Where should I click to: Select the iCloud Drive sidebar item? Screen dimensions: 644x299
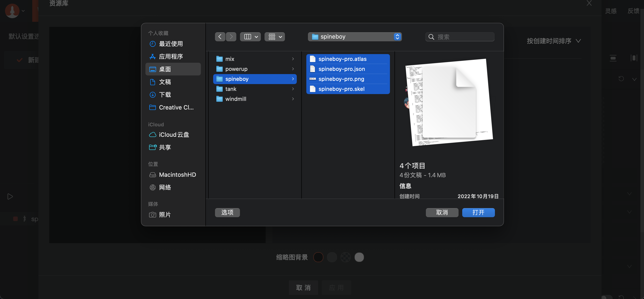[174, 135]
